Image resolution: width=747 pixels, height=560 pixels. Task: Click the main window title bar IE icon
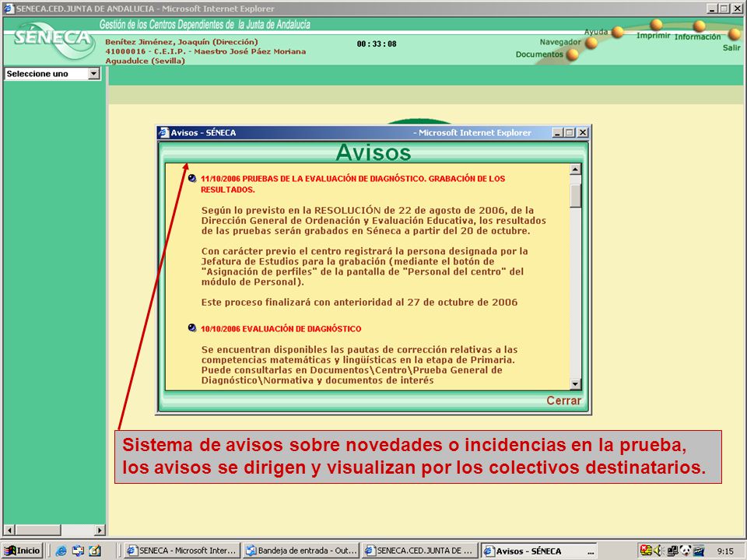click(x=9, y=8)
